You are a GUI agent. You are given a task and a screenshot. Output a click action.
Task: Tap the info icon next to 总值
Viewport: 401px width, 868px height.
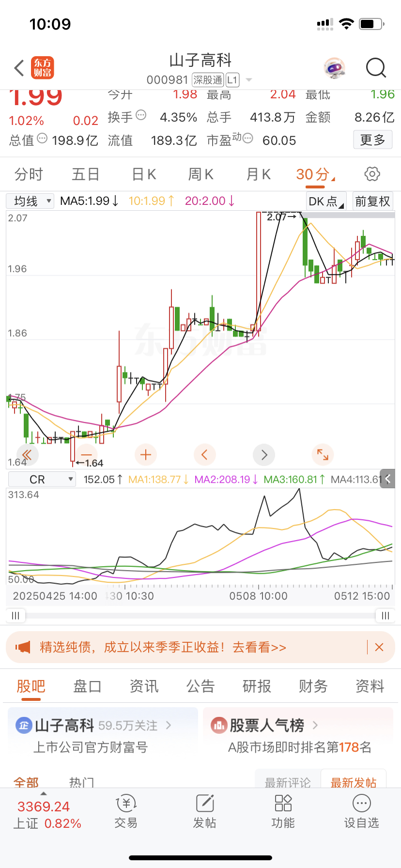42,139
